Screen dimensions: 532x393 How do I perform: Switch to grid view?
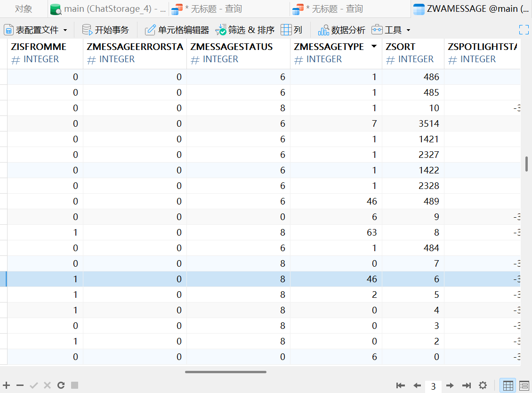pyautogui.click(x=508, y=385)
